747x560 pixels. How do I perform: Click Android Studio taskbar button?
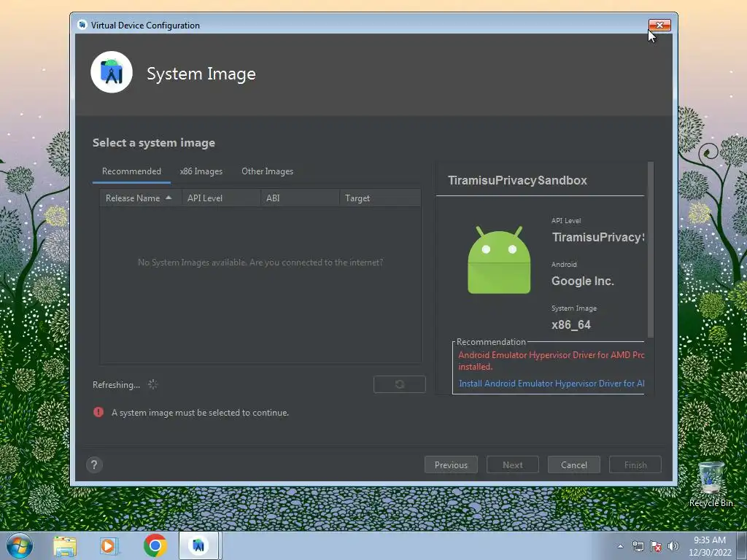click(x=198, y=545)
